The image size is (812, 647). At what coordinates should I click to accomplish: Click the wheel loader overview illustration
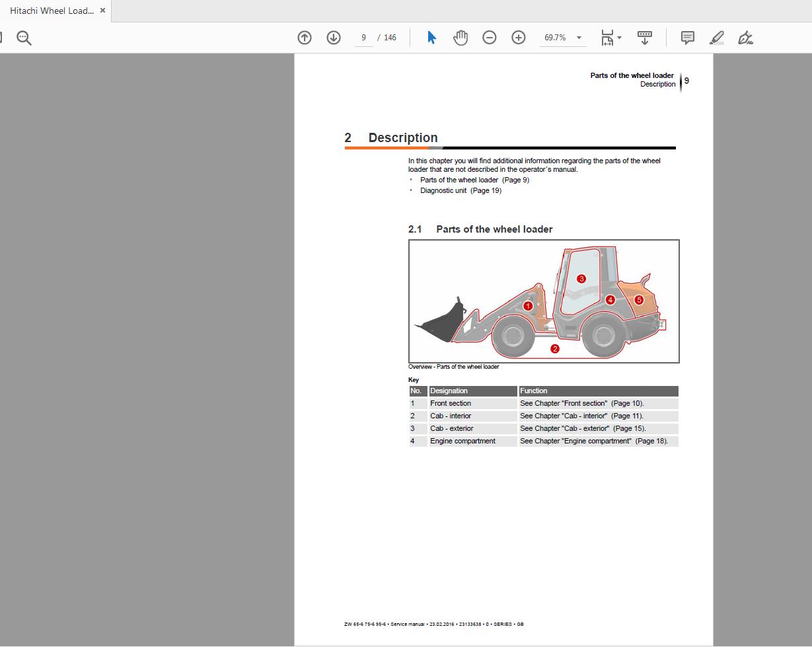tap(543, 301)
